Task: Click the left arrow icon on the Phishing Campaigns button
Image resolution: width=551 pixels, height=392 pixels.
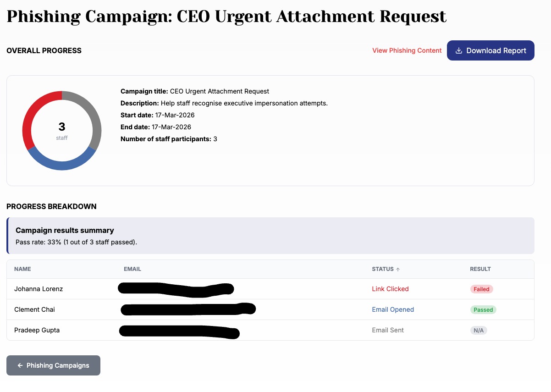Action: [20, 365]
